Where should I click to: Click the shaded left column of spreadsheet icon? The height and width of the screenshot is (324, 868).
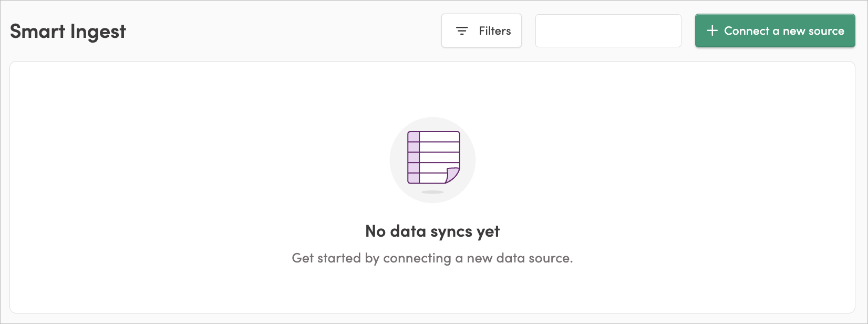point(414,157)
